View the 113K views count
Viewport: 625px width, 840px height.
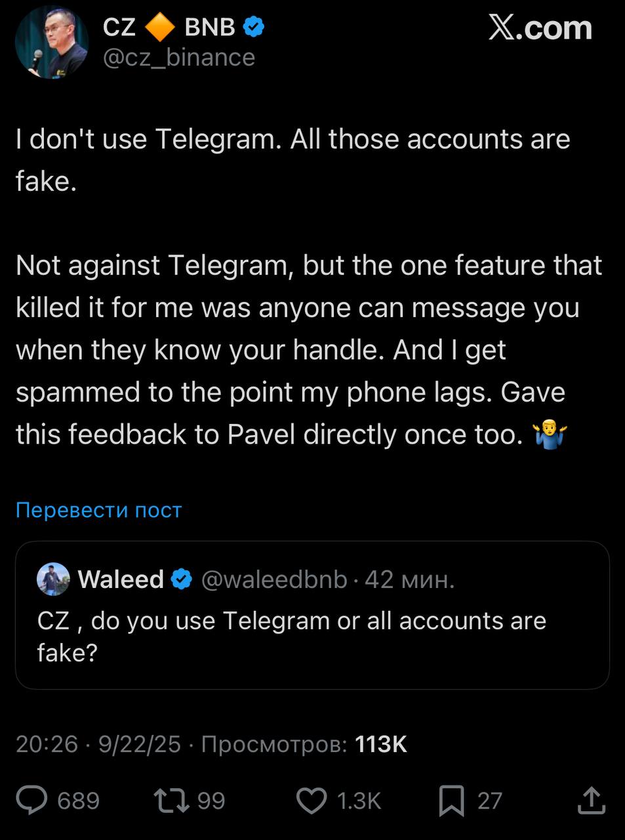point(380,744)
